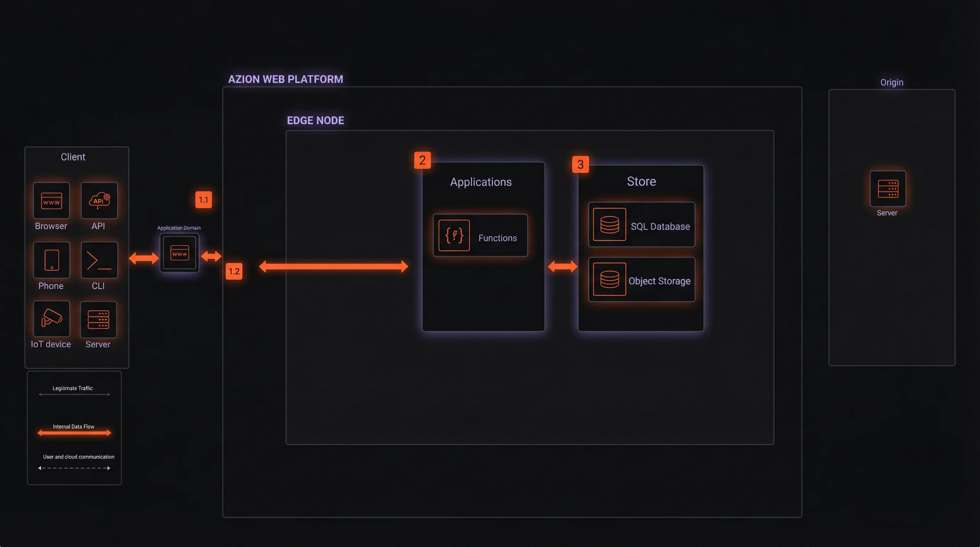Click the "Origin" panel title

[x=892, y=82]
